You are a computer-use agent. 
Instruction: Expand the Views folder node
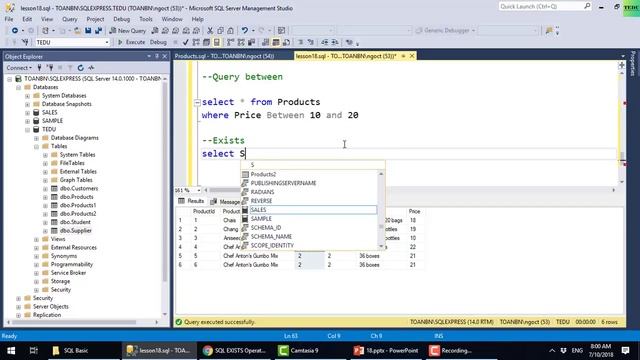[36, 239]
